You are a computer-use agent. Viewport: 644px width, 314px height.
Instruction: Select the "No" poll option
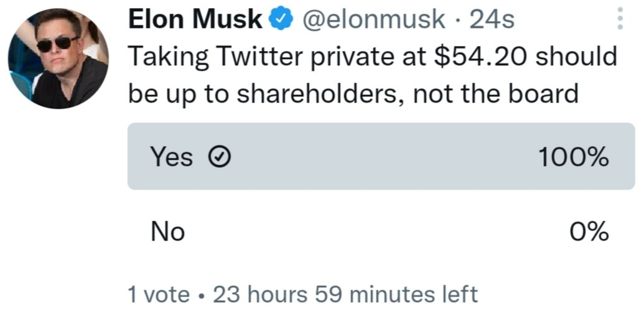[167, 232]
